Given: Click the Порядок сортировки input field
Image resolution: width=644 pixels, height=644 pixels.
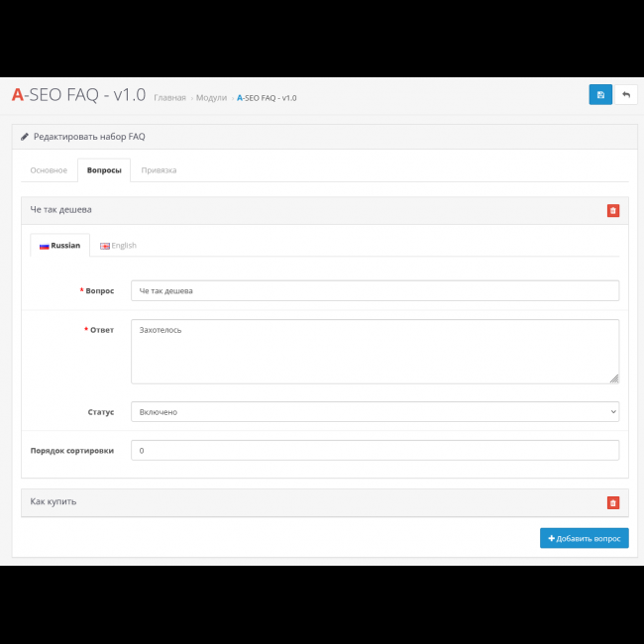Looking at the screenshot, I should (375, 450).
